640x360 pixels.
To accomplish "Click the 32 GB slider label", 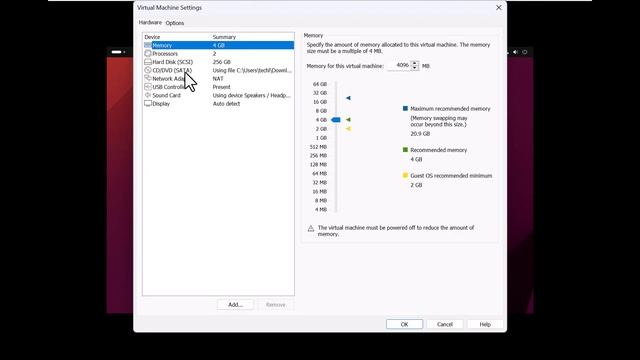I will click(x=320, y=93).
